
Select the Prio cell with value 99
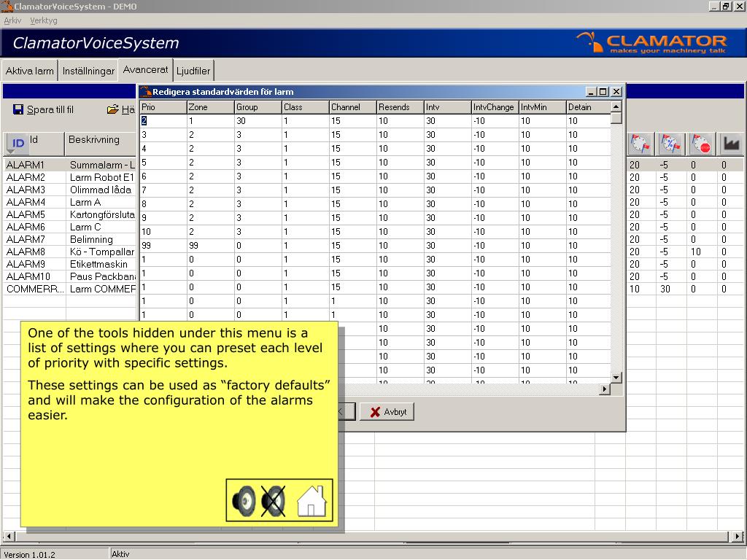click(163, 246)
